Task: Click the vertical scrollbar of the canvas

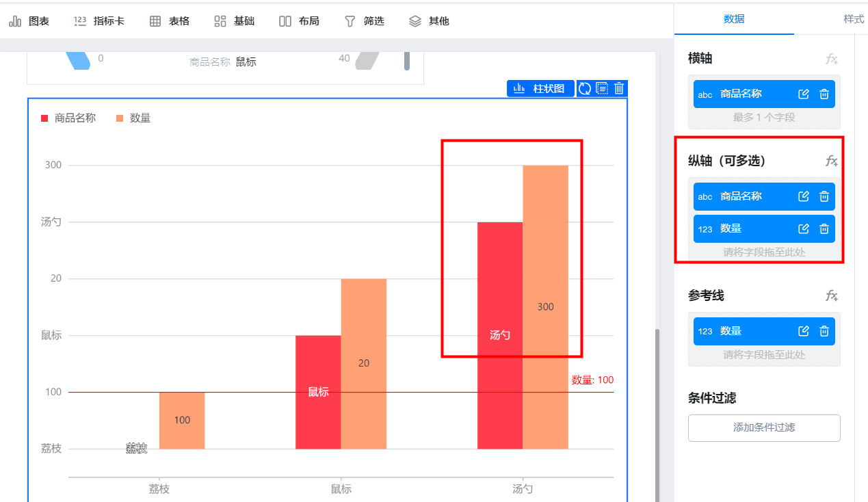Action: click(x=658, y=414)
